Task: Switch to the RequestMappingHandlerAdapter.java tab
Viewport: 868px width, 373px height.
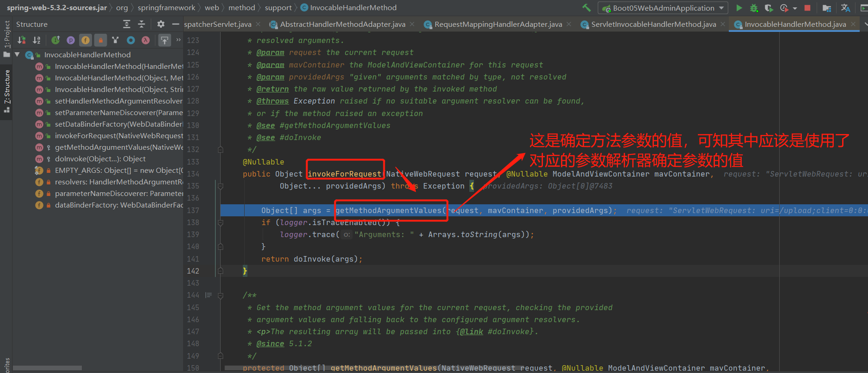Action: click(x=498, y=24)
